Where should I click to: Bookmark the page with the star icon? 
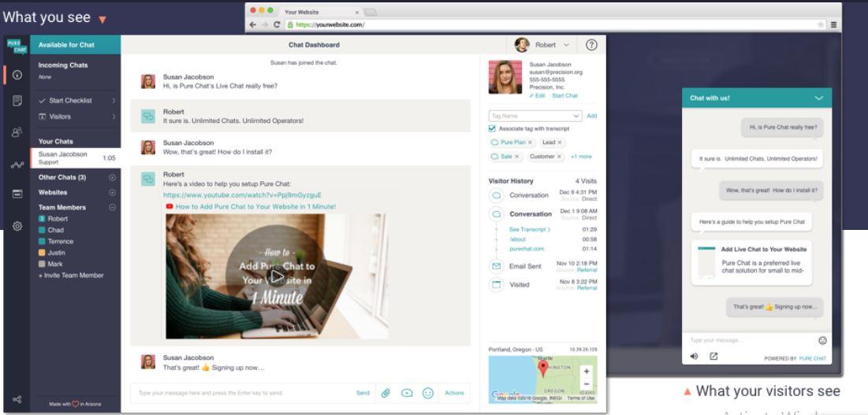821,25
